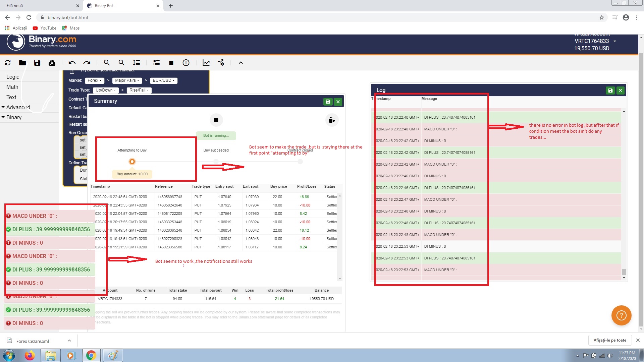Click the Afișați-le pe toate button

pyautogui.click(x=610, y=340)
